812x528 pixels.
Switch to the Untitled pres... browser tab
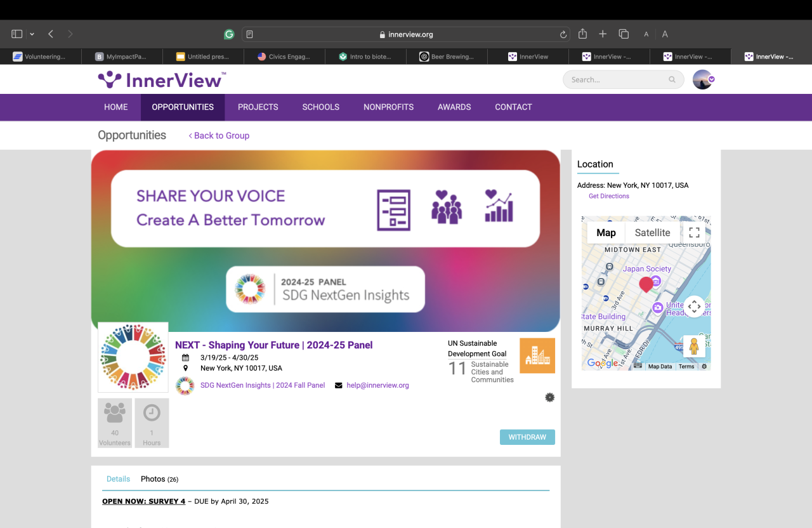203,56
